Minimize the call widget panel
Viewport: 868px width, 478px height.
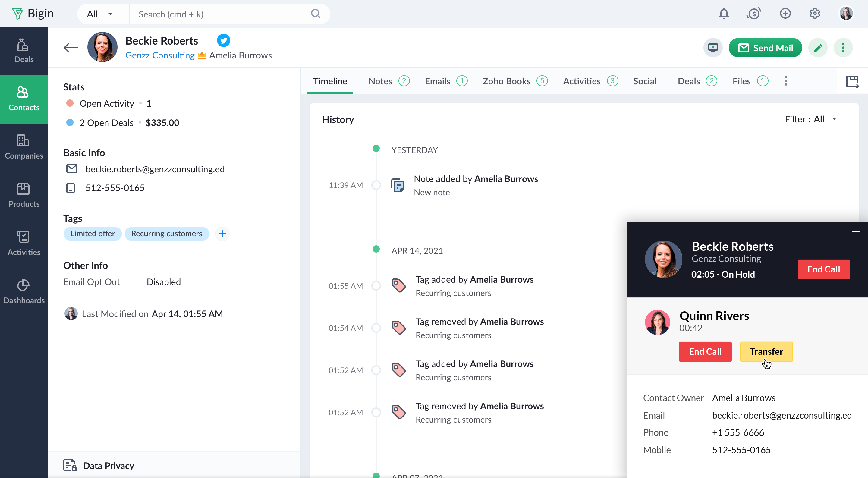point(856,231)
